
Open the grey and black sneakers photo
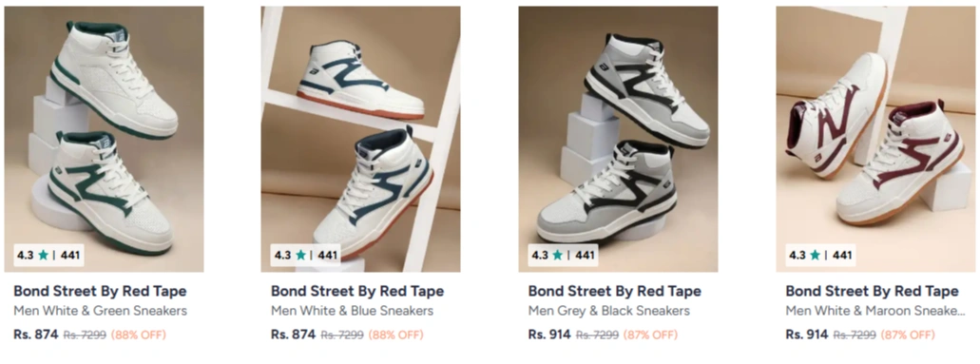[618, 139]
